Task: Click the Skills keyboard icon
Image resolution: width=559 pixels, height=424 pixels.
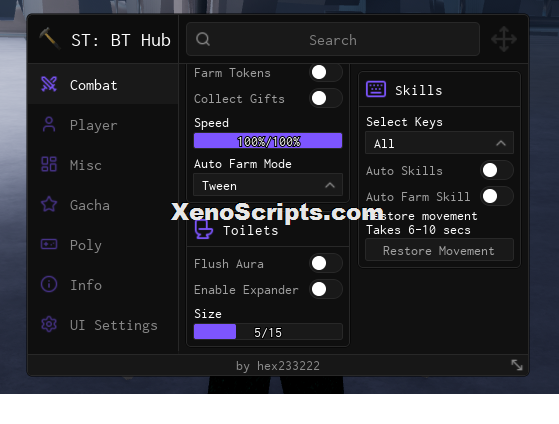Action: coord(376,89)
